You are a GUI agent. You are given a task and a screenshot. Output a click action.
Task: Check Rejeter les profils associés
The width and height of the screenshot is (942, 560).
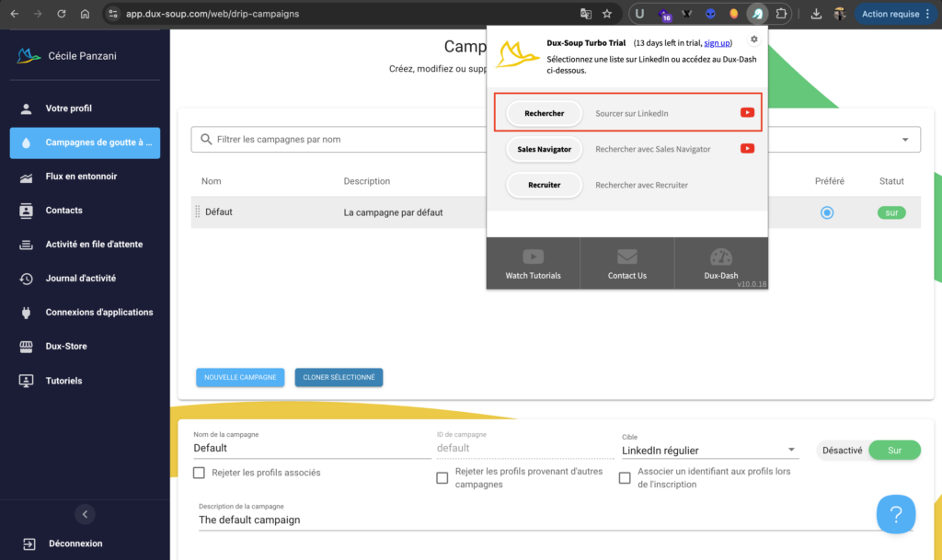point(199,473)
